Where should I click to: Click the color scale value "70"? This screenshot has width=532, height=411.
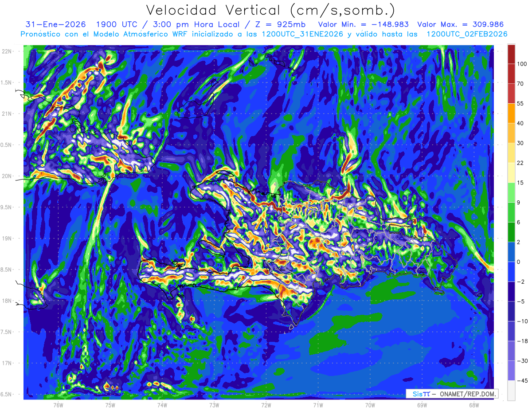point(520,83)
